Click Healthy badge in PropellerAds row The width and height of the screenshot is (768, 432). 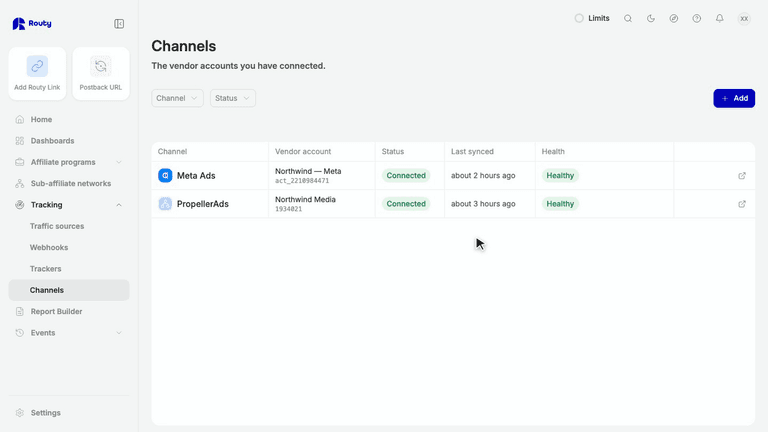560,204
